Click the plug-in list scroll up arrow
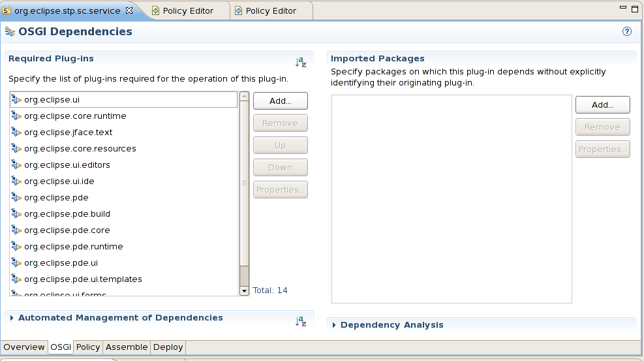The image size is (644, 361). (x=244, y=96)
